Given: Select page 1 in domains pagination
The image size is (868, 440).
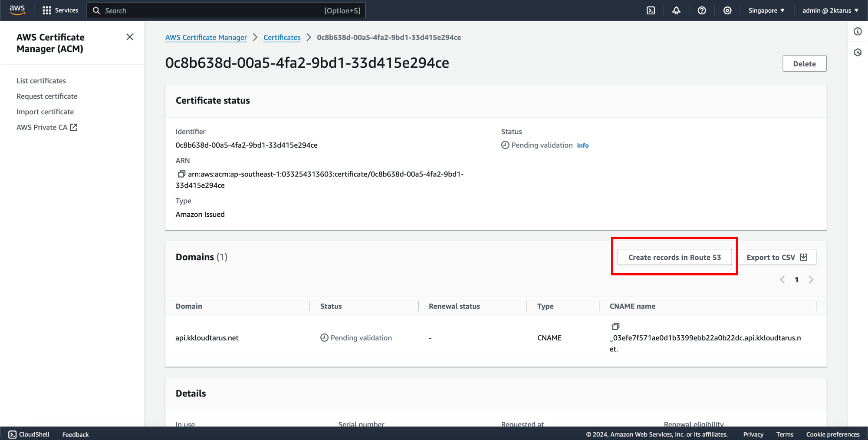Looking at the screenshot, I should [796, 280].
